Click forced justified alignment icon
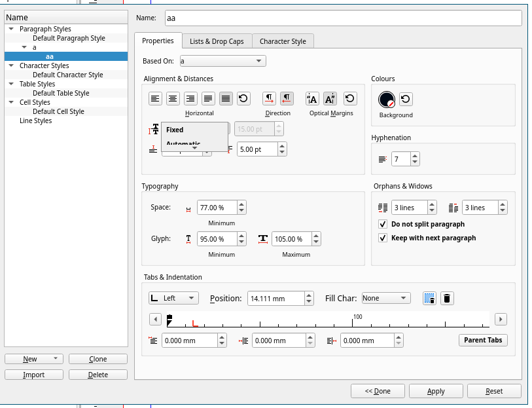This screenshot has width=532, height=408. (226, 99)
